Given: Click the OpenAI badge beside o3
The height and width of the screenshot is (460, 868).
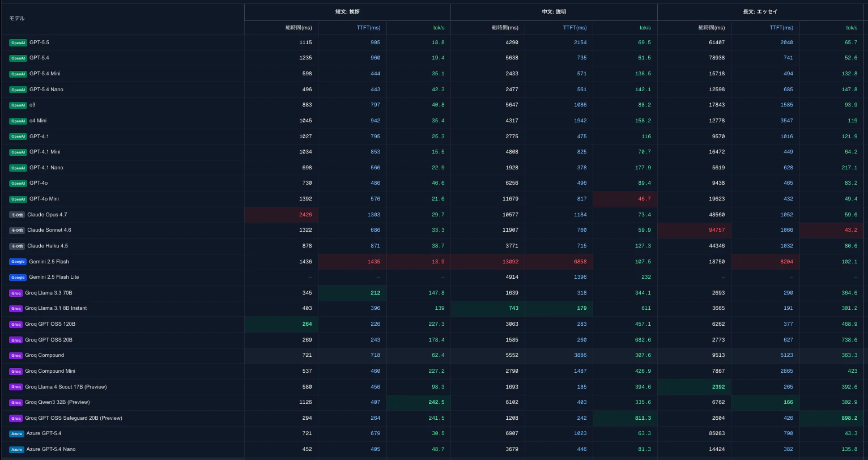Looking at the screenshot, I should point(18,105).
